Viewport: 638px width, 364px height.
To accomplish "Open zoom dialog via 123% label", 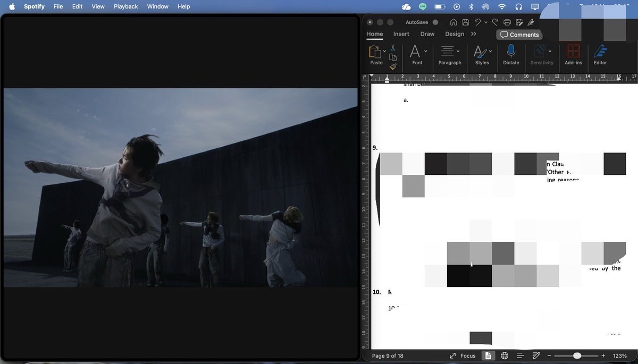I will (x=619, y=355).
